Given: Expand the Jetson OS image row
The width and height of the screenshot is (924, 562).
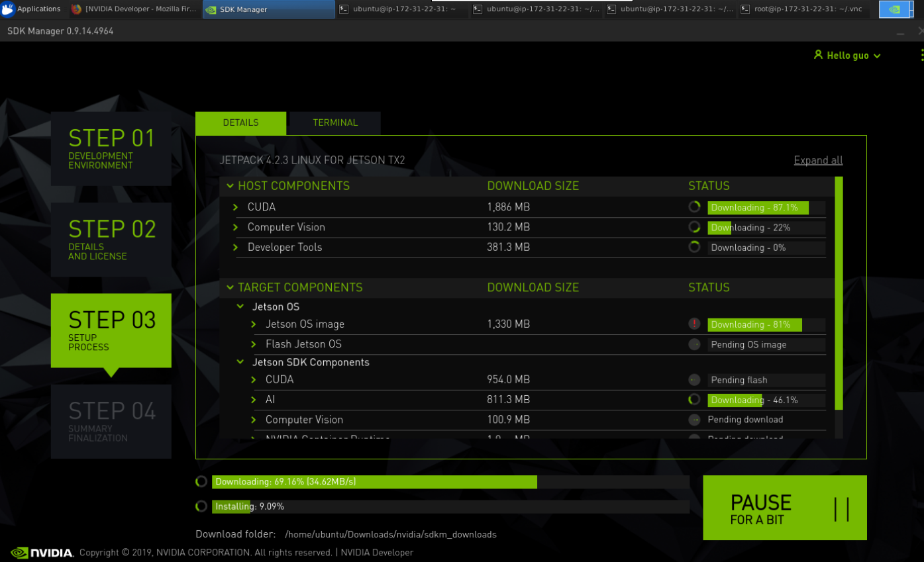Looking at the screenshot, I should point(254,324).
